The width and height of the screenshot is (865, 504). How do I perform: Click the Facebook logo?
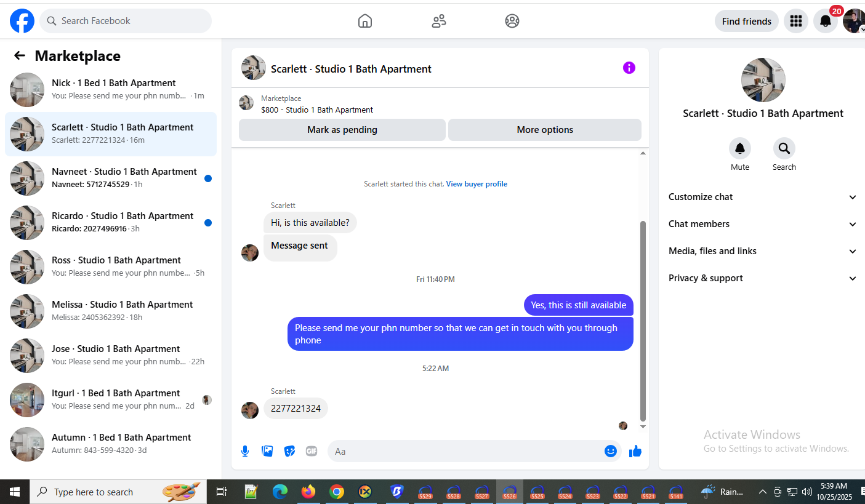[x=22, y=21]
